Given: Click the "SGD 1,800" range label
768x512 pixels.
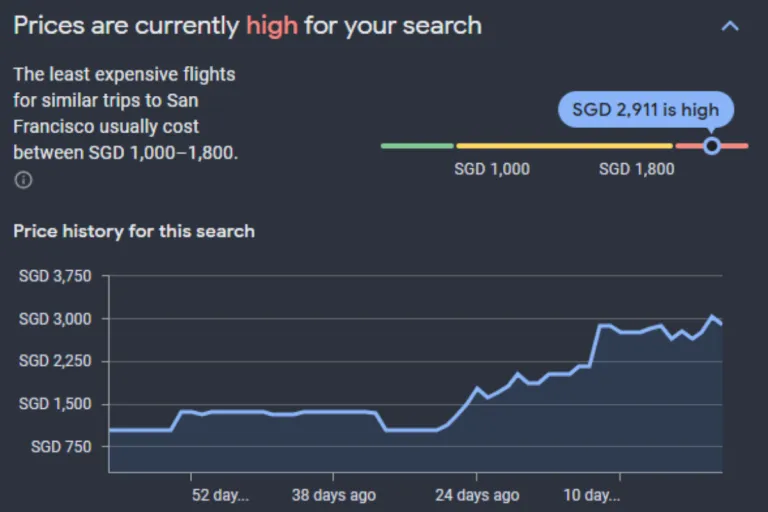Looking at the screenshot, I should 637,169.
